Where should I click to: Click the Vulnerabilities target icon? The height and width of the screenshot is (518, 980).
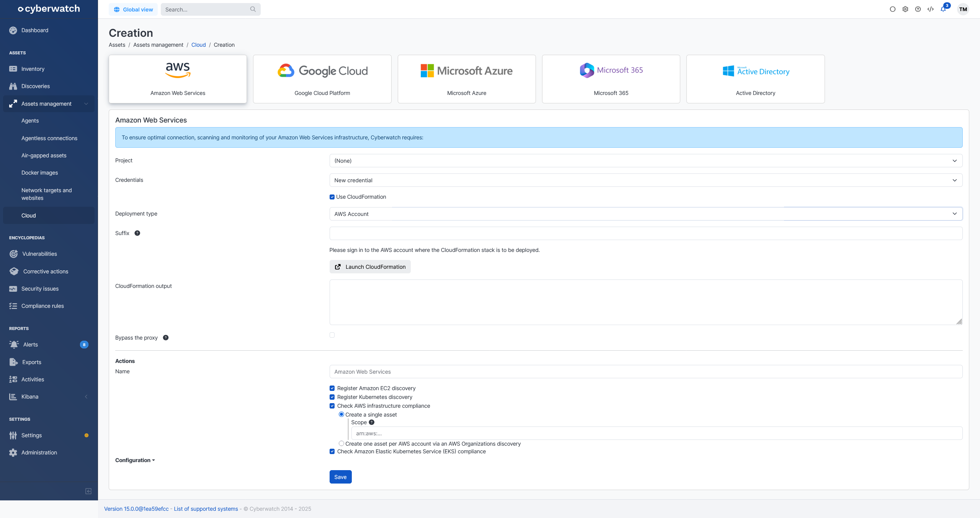coord(14,254)
